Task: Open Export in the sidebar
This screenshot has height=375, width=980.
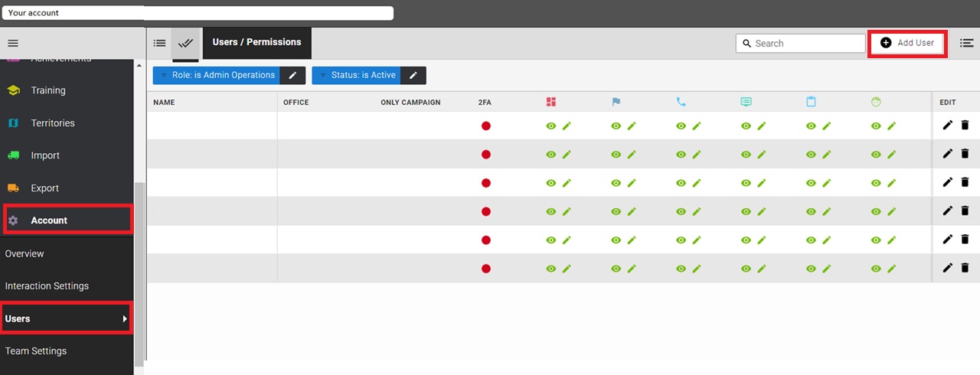Action: click(45, 188)
